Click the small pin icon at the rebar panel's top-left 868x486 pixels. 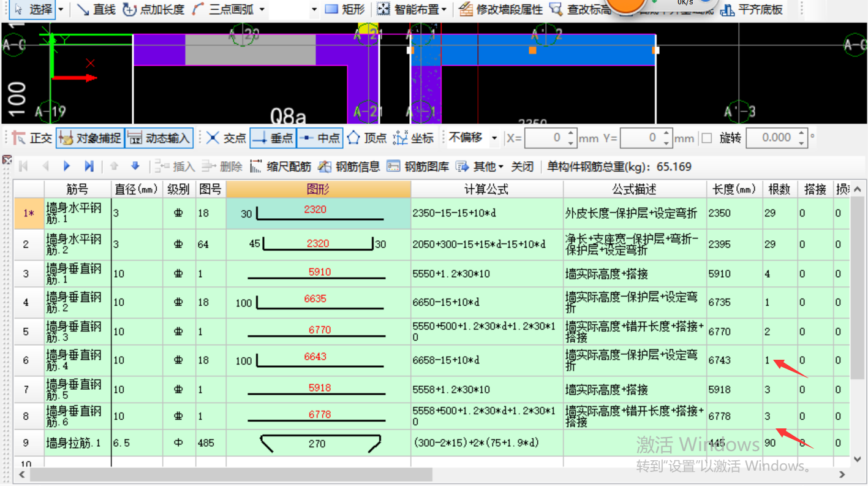(7, 160)
